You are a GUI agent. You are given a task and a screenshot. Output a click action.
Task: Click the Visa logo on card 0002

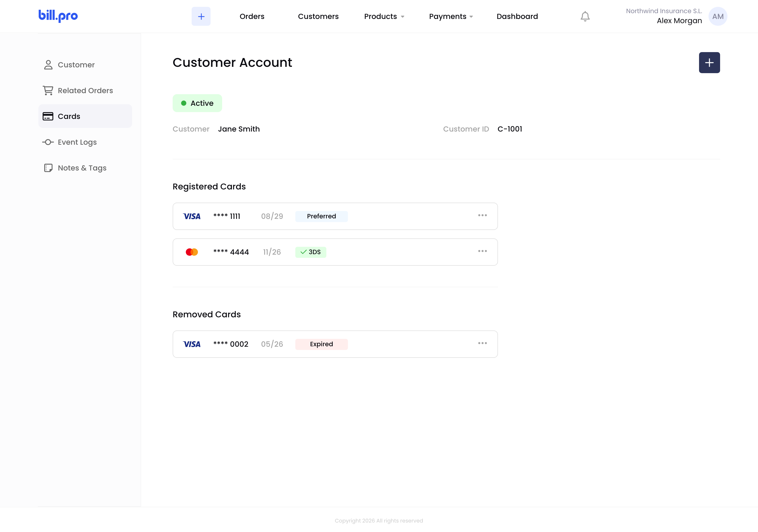point(192,344)
